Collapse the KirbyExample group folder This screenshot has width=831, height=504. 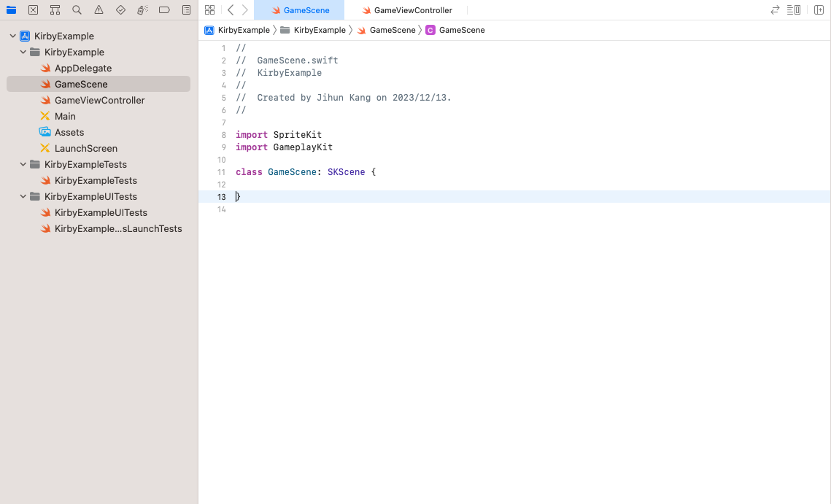tap(23, 52)
